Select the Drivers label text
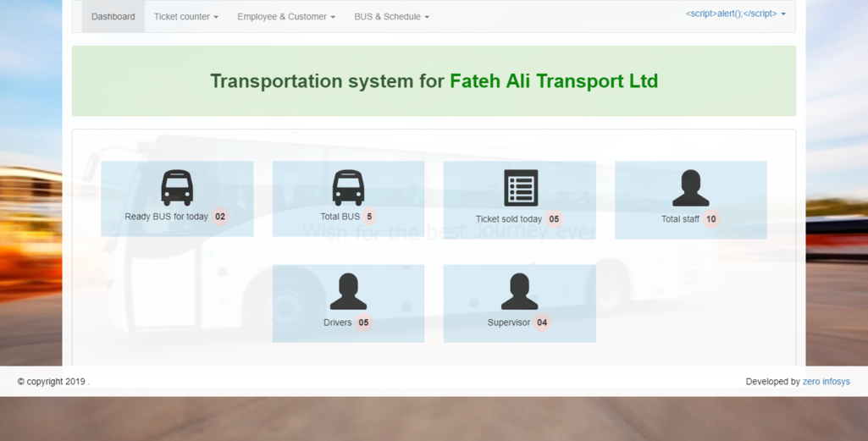 pos(337,322)
